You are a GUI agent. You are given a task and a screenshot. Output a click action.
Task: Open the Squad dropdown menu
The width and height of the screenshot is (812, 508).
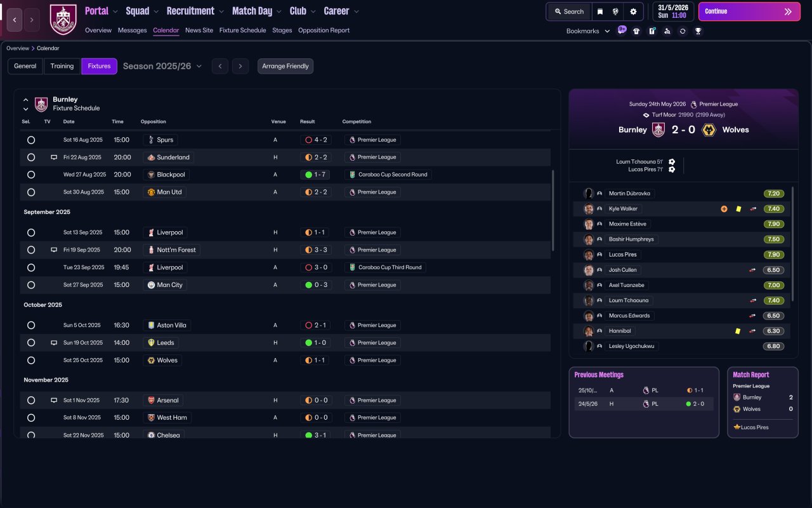point(143,11)
